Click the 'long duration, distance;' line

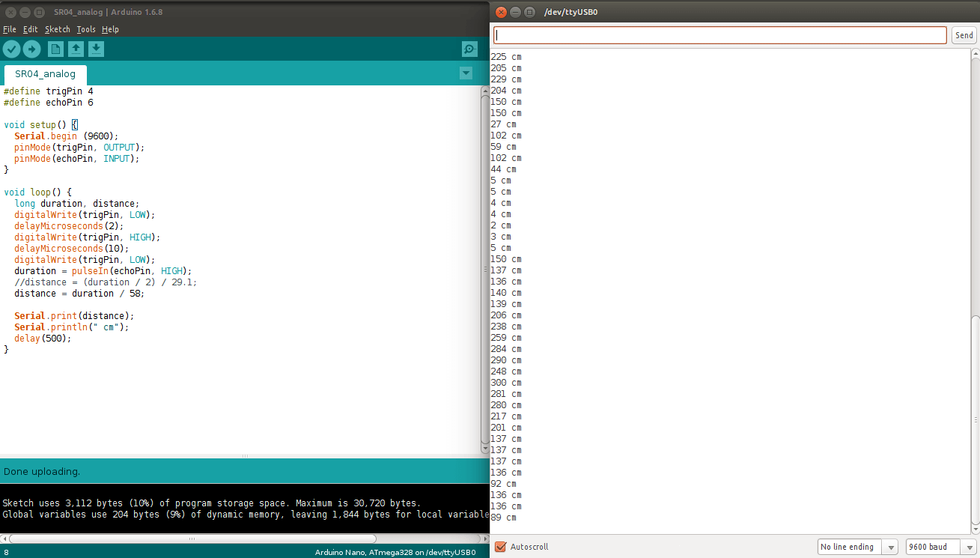[x=76, y=203]
